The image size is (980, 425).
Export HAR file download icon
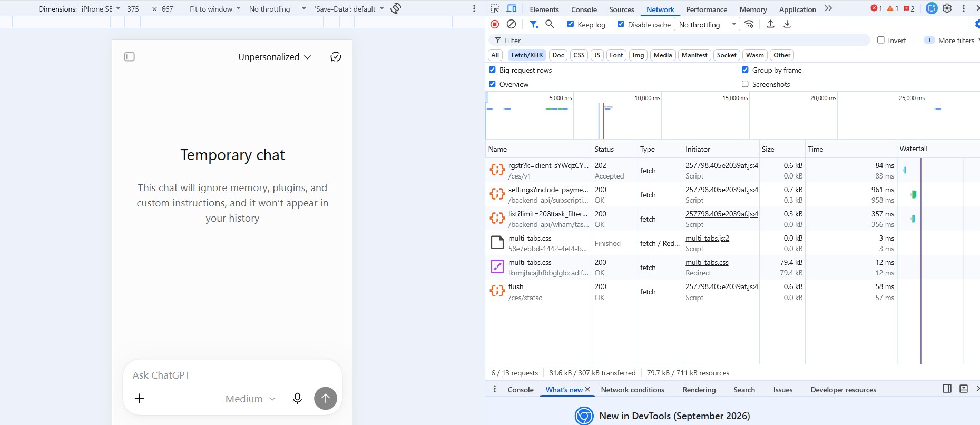(x=787, y=24)
